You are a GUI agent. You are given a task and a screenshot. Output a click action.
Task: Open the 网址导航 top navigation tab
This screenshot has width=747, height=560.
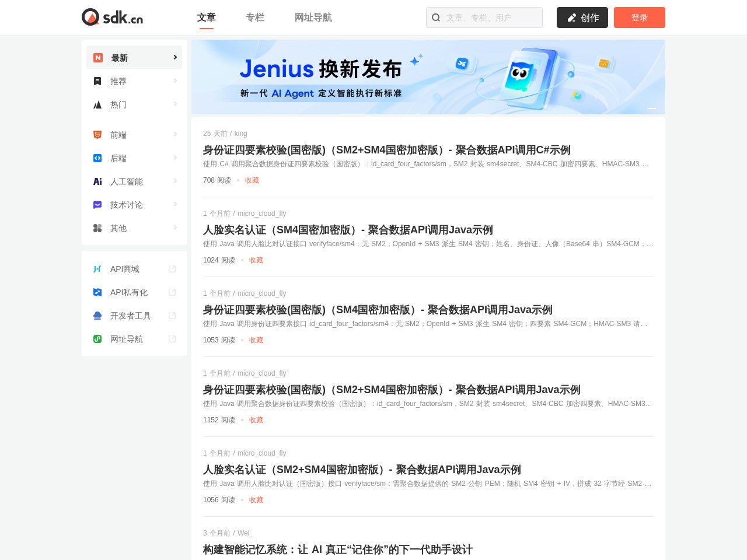pos(313,17)
